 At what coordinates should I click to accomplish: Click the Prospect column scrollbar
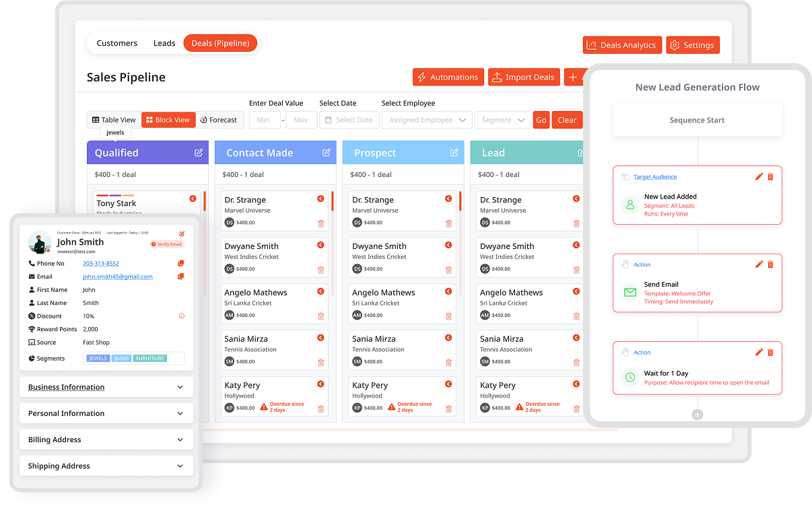pos(461,202)
